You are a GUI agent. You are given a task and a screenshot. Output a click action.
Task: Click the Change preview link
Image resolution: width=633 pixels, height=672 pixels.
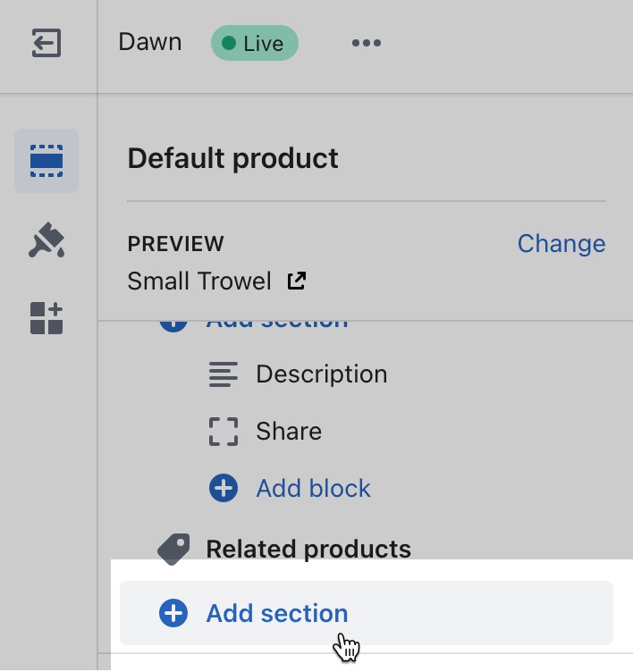(x=561, y=243)
